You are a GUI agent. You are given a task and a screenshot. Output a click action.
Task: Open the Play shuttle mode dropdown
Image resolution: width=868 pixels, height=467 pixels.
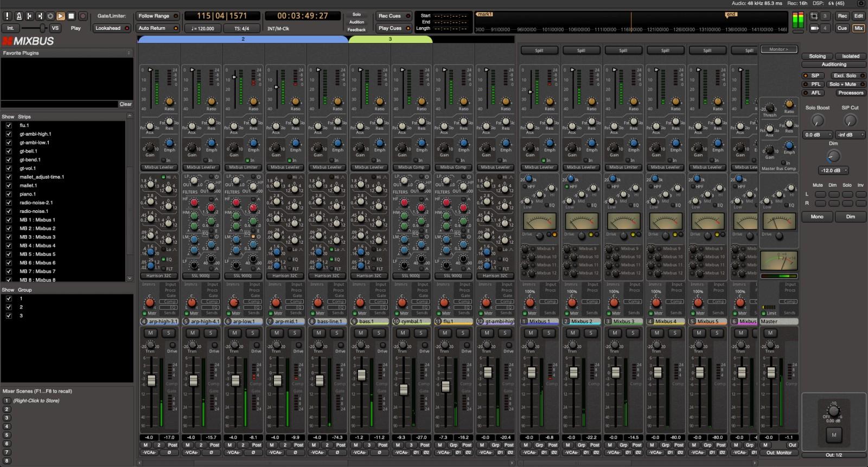click(76, 28)
